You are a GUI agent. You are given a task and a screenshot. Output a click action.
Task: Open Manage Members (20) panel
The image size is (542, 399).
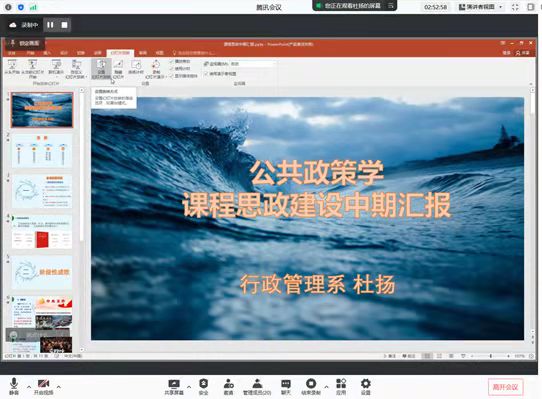coord(257,387)
